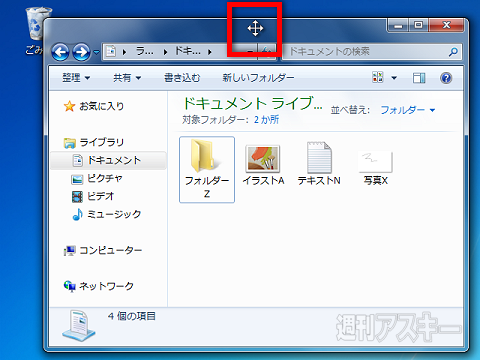Select ライブラリ in the navigation pane
This screenshot has height=360, width=480.
(x=102, y=143)
